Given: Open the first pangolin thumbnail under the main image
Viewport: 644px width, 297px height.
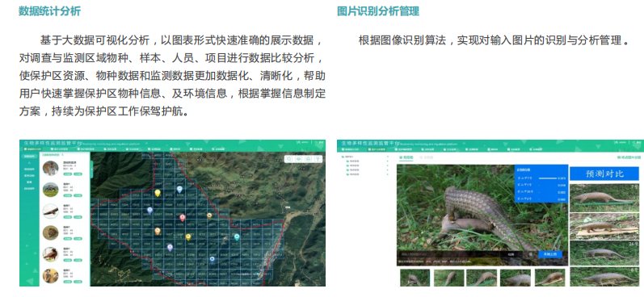Looking at the screenshot, I should tap(415, 278).
